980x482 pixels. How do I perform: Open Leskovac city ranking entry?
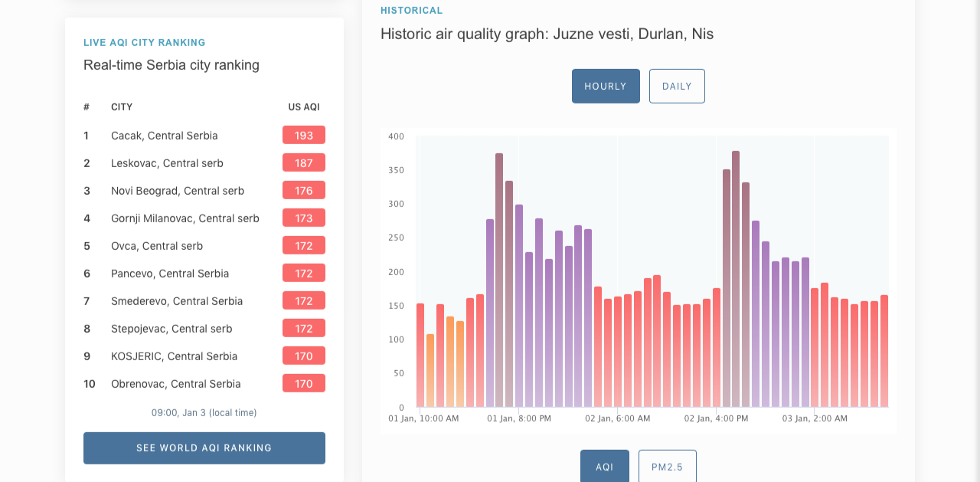167,163
